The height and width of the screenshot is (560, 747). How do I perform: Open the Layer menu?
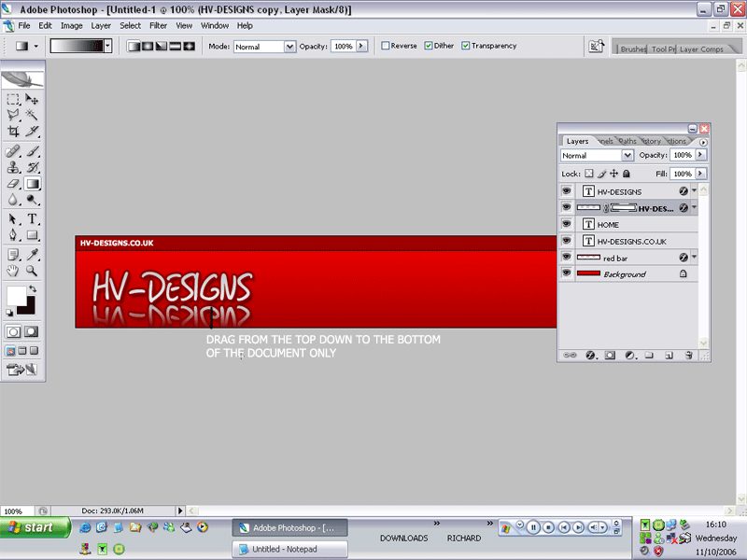pos(101,26)
